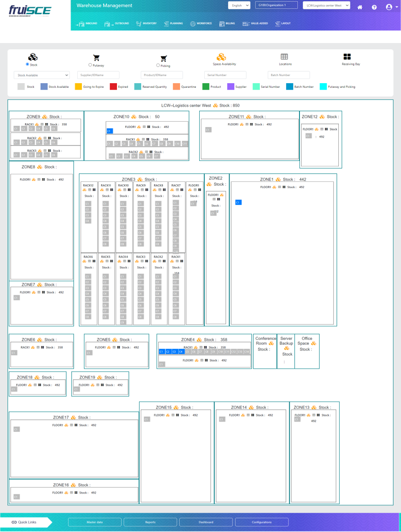Open the Receiving Bay icon

[x=347, y=57]
